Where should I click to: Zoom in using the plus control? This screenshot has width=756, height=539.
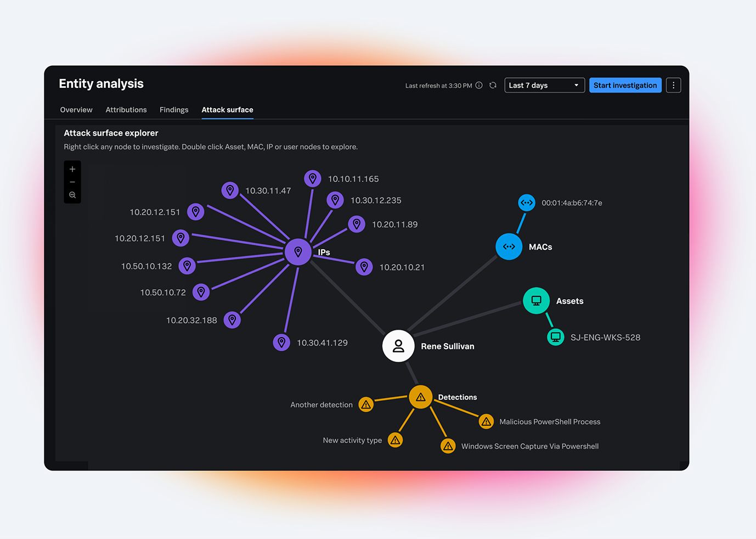coord(72,169)
